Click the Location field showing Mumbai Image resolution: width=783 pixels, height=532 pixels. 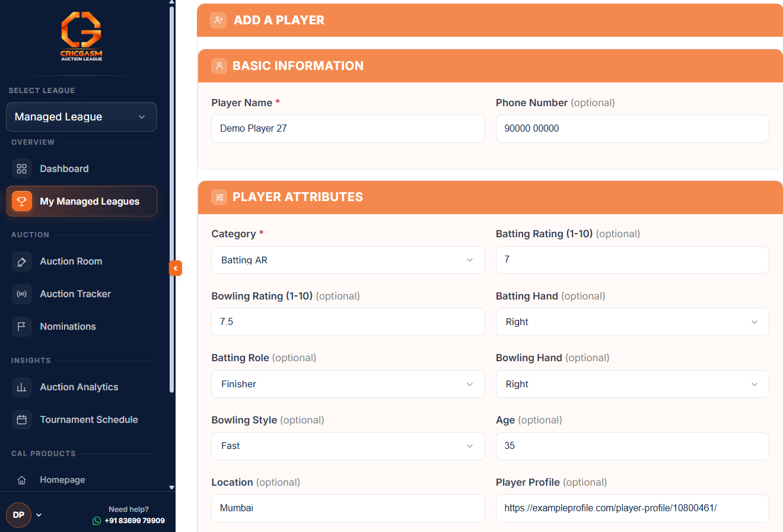click(x=348, y=508)
